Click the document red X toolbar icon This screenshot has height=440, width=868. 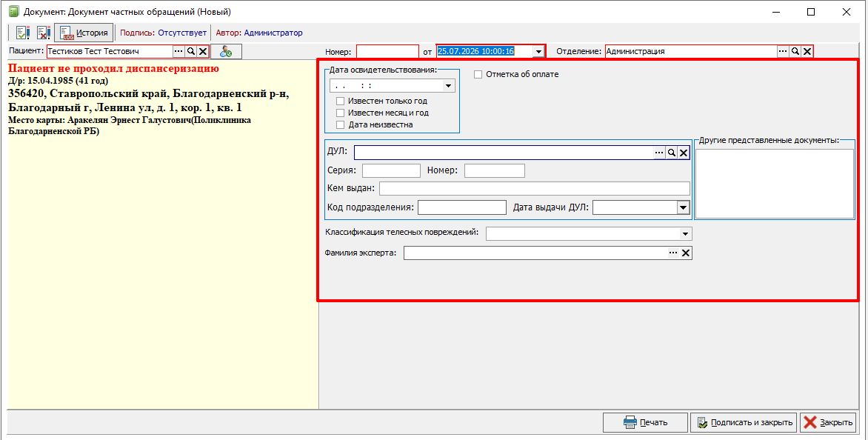44,33
